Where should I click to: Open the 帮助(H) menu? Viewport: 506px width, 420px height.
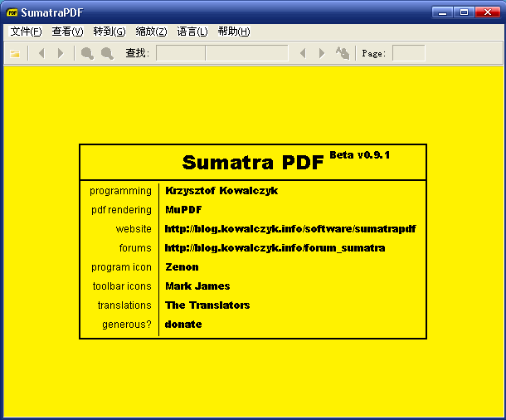click(234, 32)
